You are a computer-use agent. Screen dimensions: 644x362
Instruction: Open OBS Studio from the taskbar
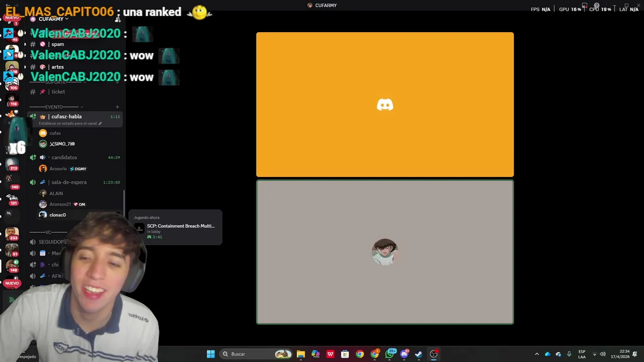click(434, 354)
